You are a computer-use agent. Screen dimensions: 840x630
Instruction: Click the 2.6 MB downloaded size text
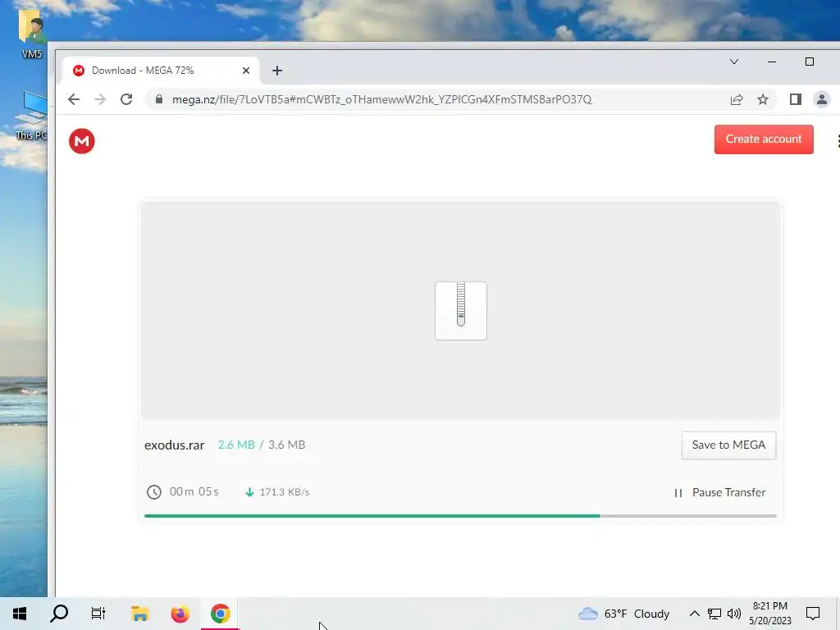tap(236, 445)
